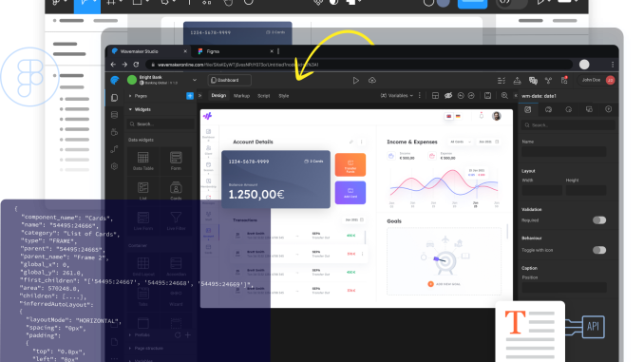Screen dimensions: 644x362
Task: Open the Variables dropdown
Action: [397, 96]
